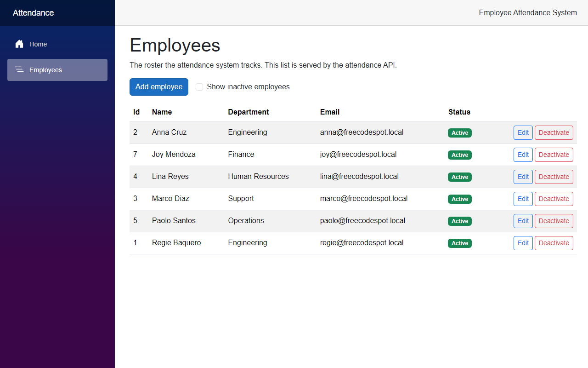Deactivate Lina Reyes
This screenshot has height=368, width=588.
tap(554, 177)
